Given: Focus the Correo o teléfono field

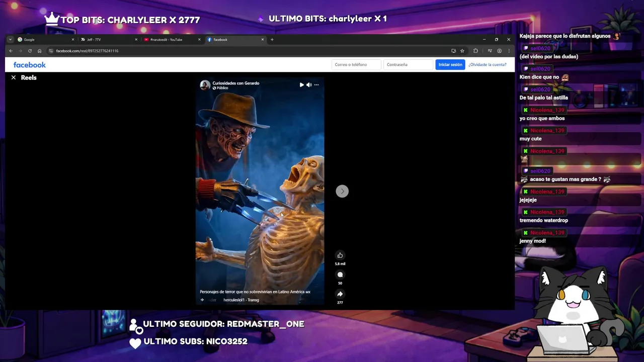Looking at the screenshot, I should [x=356, y=64].
